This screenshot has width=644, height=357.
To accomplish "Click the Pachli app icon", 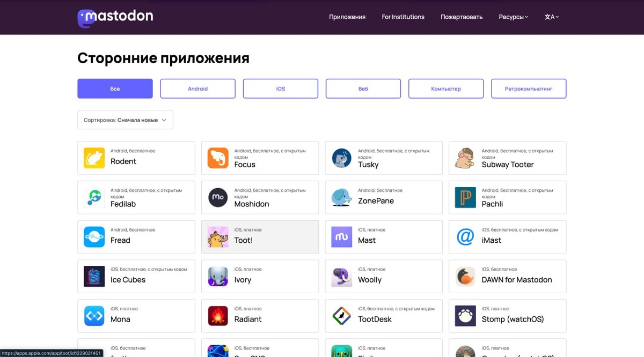I will click(x=465, y=198).
